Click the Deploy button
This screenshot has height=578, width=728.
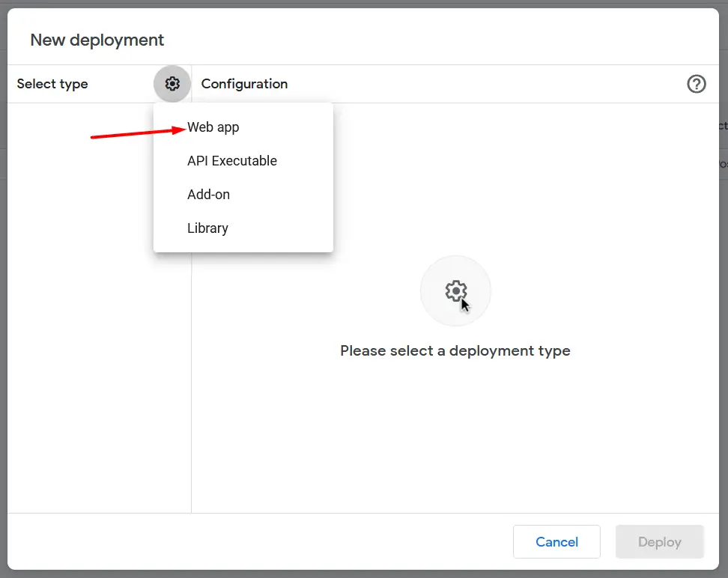point(659,541)
